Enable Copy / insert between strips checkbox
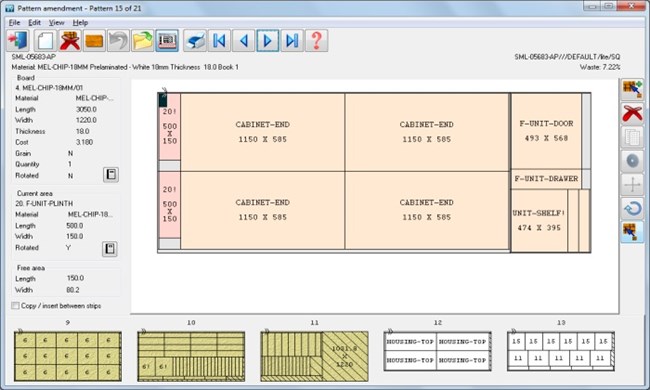Viewport: 650px width, 390px height. 15,305
